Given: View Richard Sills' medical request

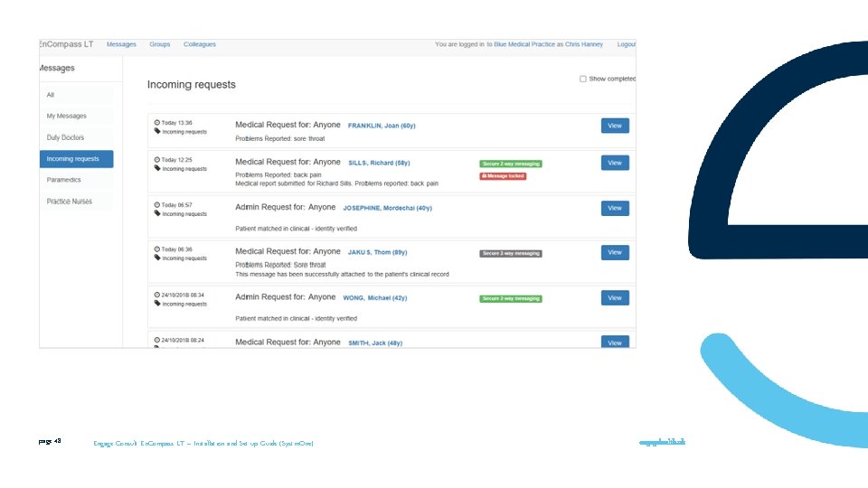Looking at the screenshot, I should [615, 163].
